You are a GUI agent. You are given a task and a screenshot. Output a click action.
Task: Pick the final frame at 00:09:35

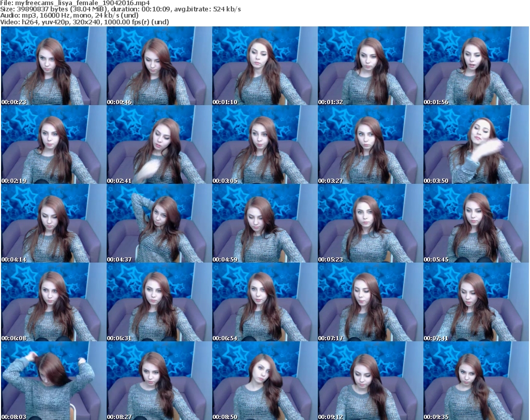pyautogui.click(x=476, y=381)
